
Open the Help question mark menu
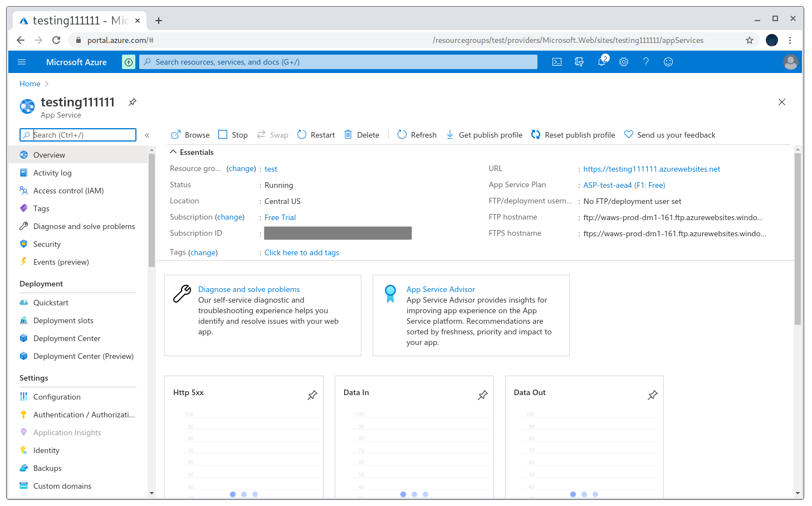click(x=646, y=62)
